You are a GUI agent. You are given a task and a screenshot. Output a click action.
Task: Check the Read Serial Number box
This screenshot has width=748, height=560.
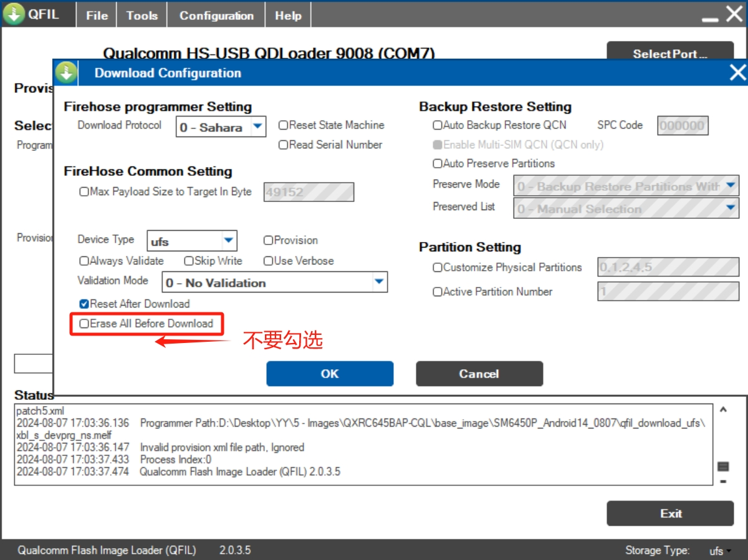[x=283, y=145]
